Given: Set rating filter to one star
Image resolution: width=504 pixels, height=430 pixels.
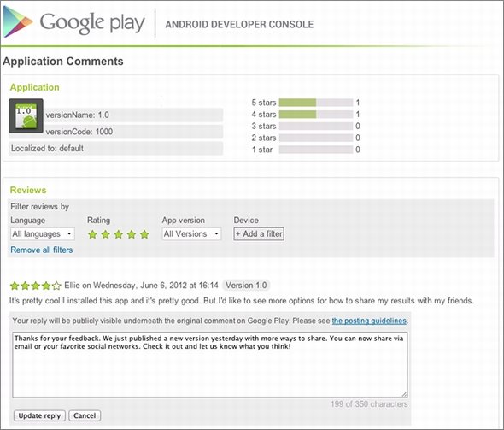Looking at the screenshot, I should [92, 234].
